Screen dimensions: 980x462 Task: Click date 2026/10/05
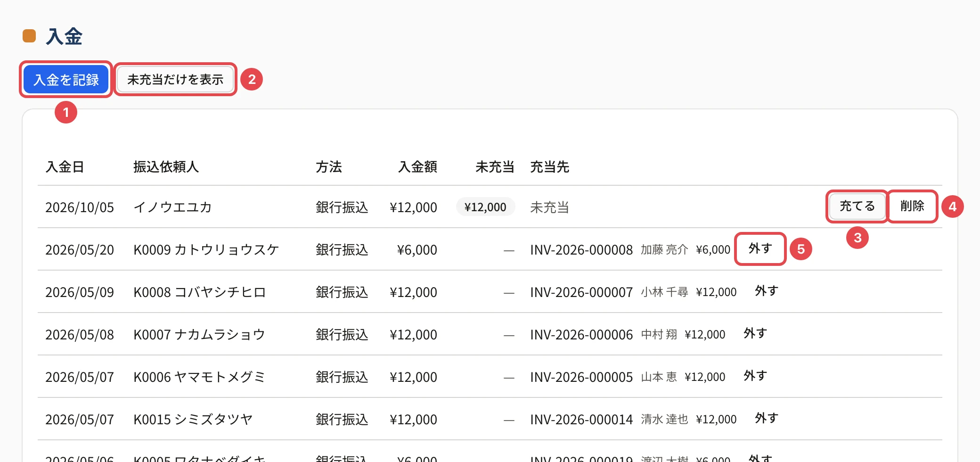coord(80,207)
